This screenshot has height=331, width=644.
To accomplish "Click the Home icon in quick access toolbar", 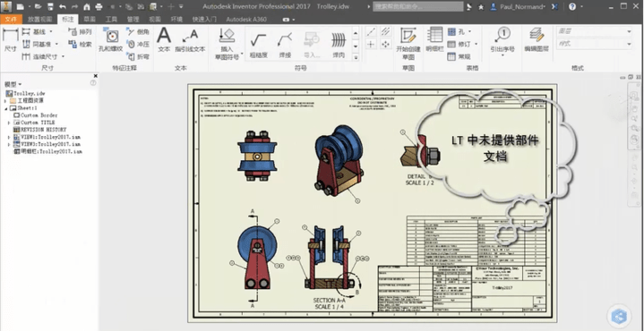I will click(87, 6).
